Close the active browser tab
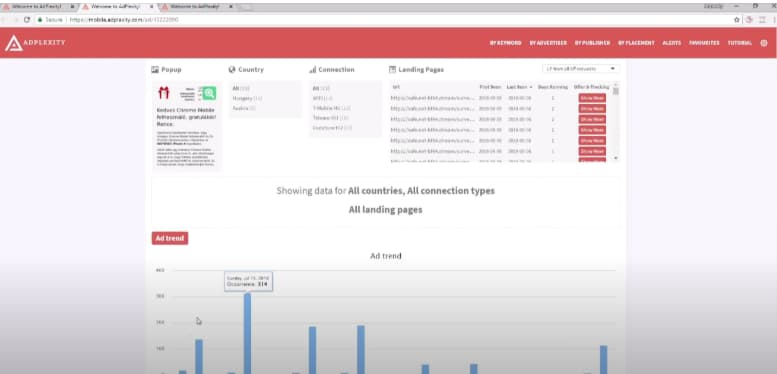777x374 pixels. pyautogui.click(x=152, y=7)
